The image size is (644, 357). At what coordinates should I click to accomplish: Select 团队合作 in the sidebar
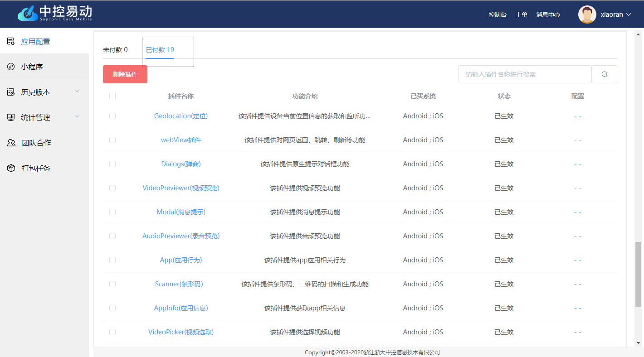click(x=44, y=143)
